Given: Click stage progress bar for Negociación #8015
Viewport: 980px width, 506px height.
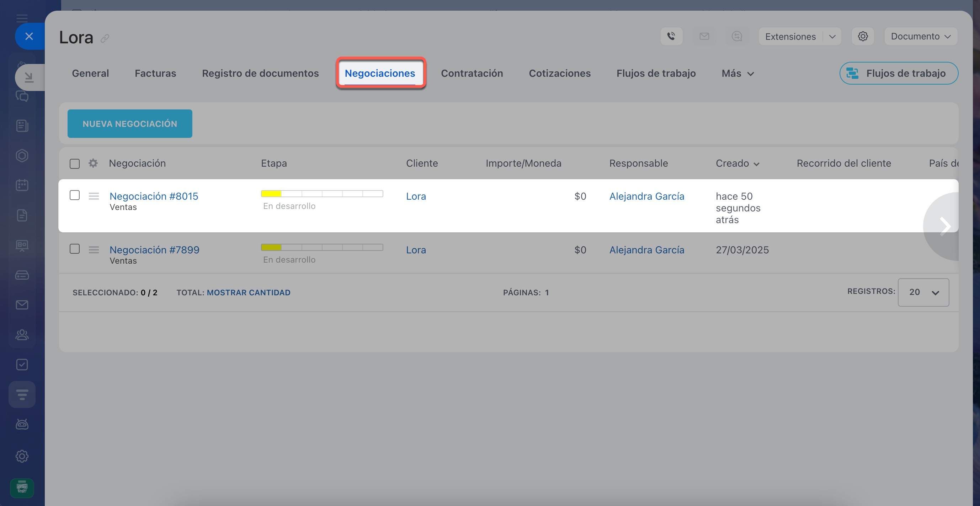Looking at the screenshot, I should pyautogui.click(x=322, y=194).
